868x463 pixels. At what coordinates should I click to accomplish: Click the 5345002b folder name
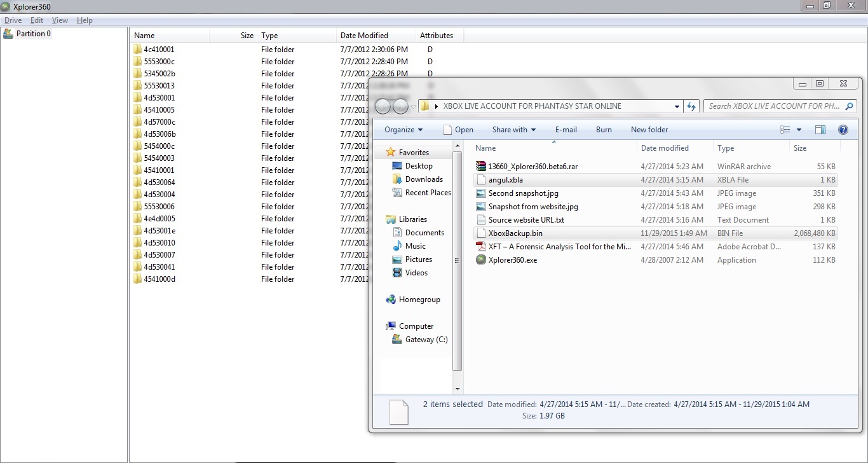(x=159, y=73)
